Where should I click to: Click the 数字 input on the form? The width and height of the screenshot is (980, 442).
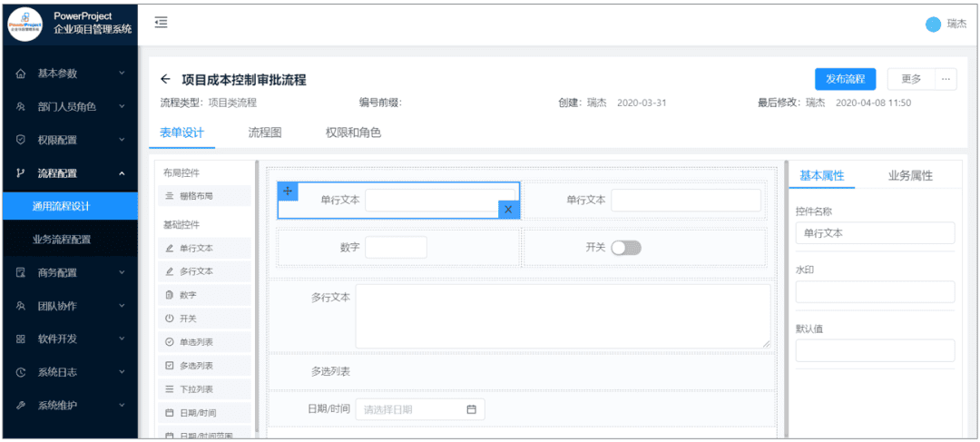pos(396,247)
